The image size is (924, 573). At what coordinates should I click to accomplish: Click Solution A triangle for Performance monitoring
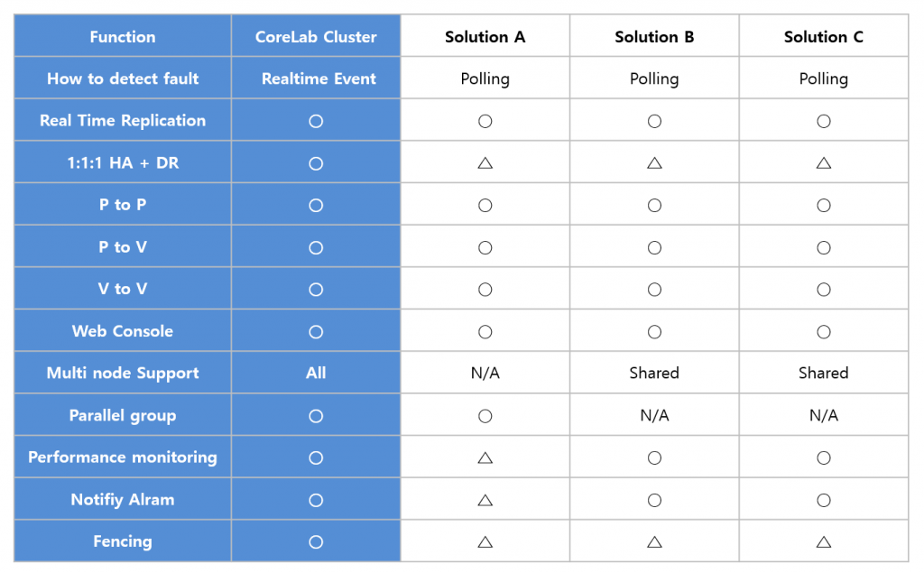click(x=485, y=457)
